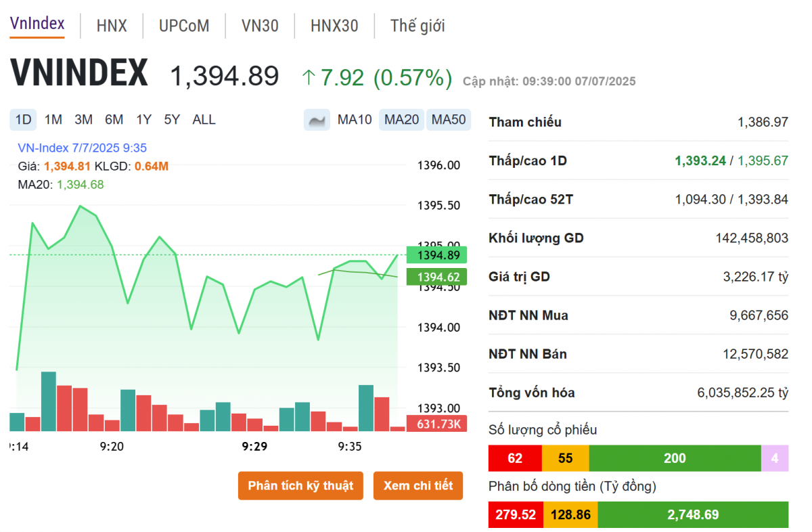Open the HNX tab

pos(112,26)
